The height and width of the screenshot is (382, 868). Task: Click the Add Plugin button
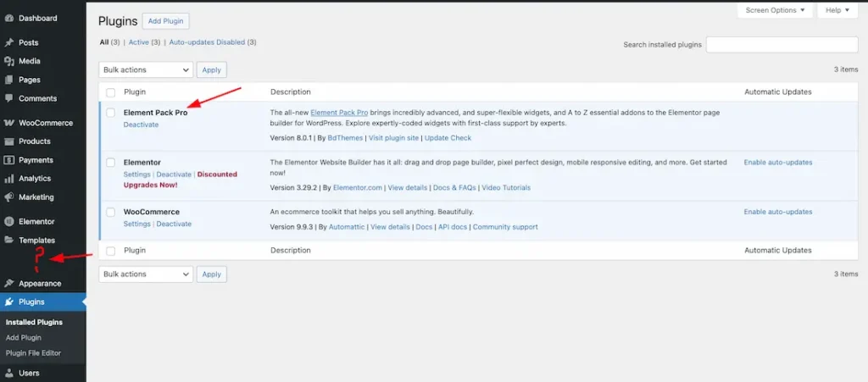point(165,21)
